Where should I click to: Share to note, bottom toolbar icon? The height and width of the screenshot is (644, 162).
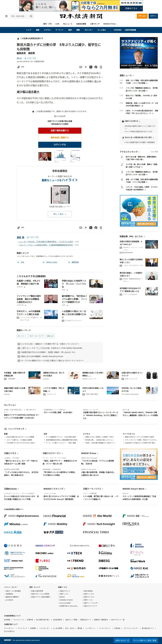click(x=86, y=228)
